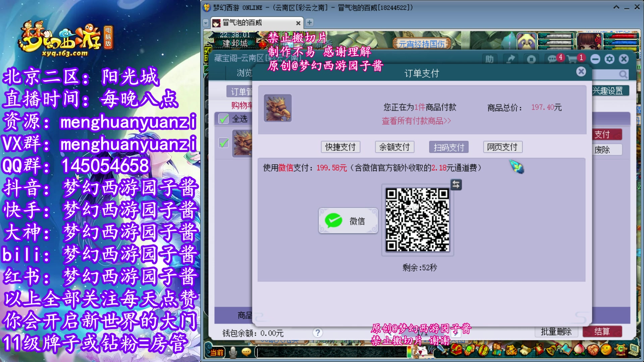Viewport: 644px width, 362px height.
Task: Click the WeChat payment QR code
Action: point(417,220)
